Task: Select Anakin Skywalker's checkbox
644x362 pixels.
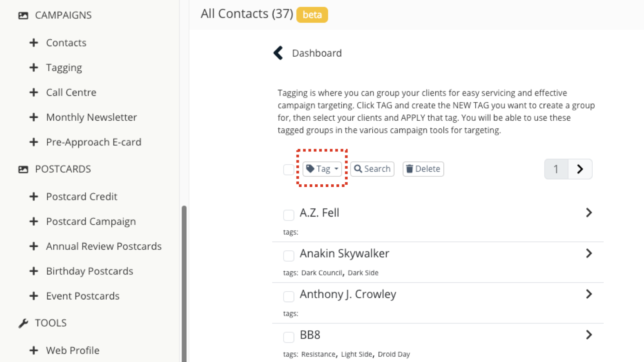Action: point(288,255)
